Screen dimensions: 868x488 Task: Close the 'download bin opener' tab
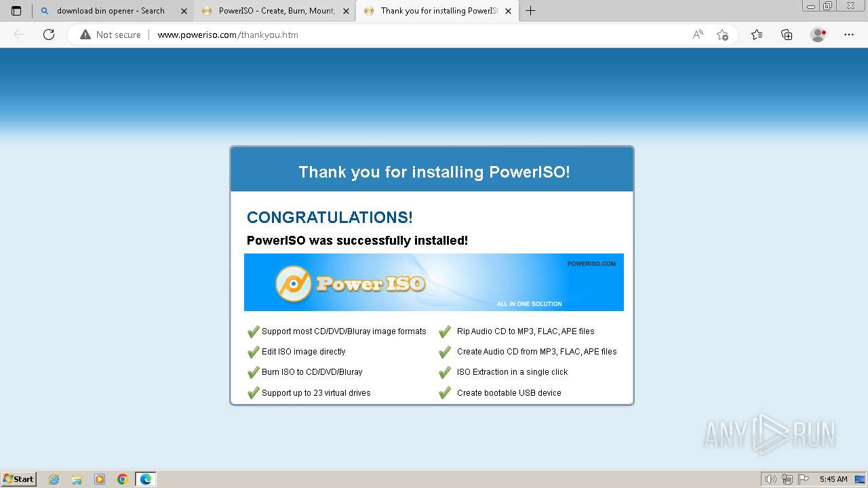click(184, 11)
